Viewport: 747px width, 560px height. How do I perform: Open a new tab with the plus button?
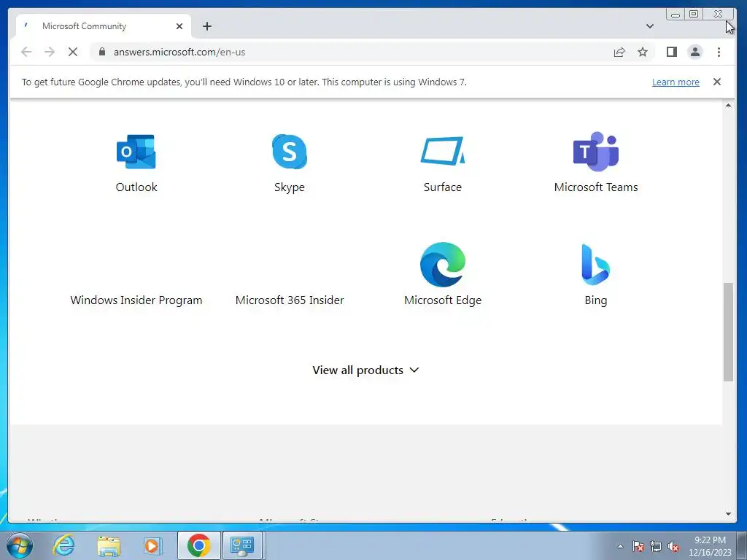(206, 26)
